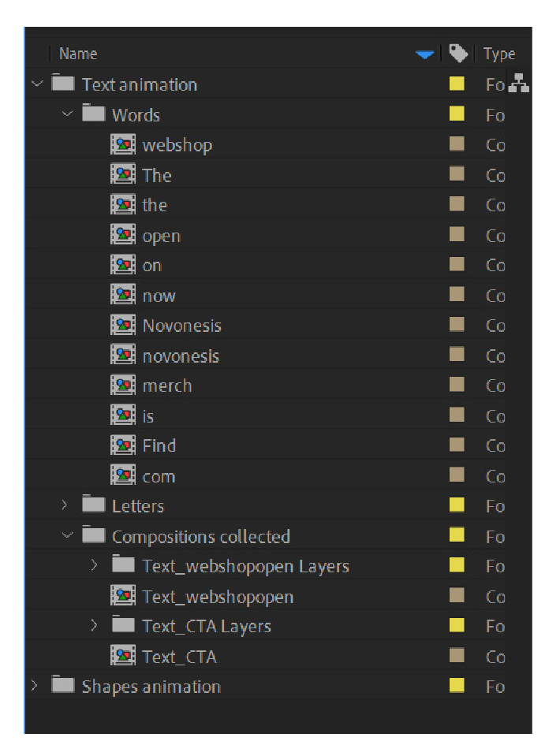Expand the Shapes animation folder
This screenshot has width=560, height=756.
34,686
